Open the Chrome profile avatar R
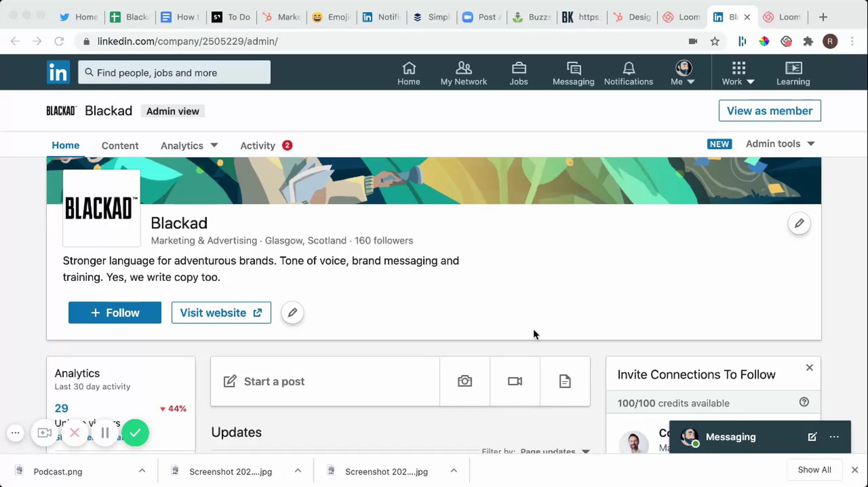This screenshot has height=487, width=868. click(x=830, y=41)
